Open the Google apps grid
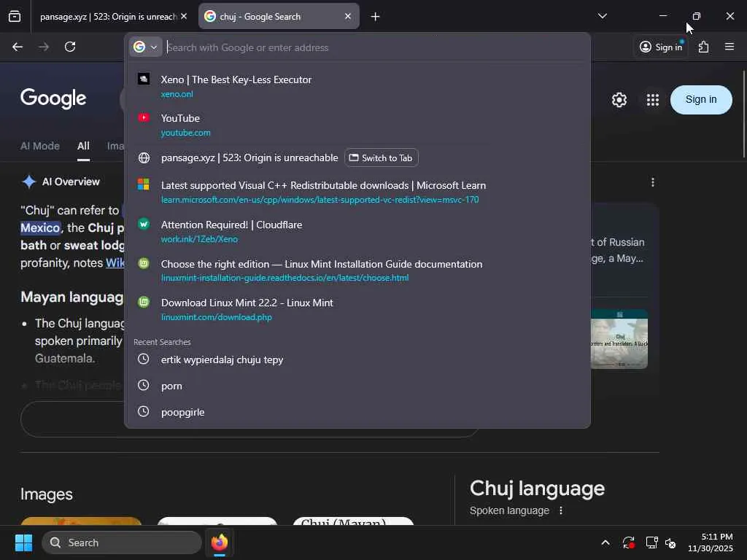 (653, 100)
